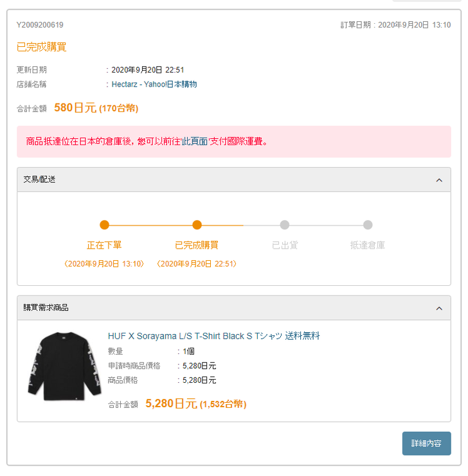Click the 正在下單 orange progress dot
Image resolution: width=468 pixels, height=476 pixels.
tap(105, 225)
